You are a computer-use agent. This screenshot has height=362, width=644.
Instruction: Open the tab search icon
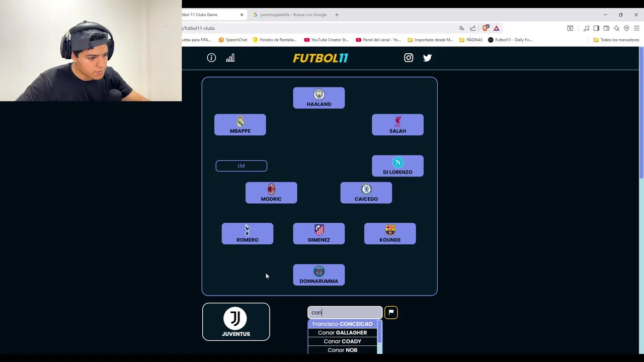pos(570,28)
